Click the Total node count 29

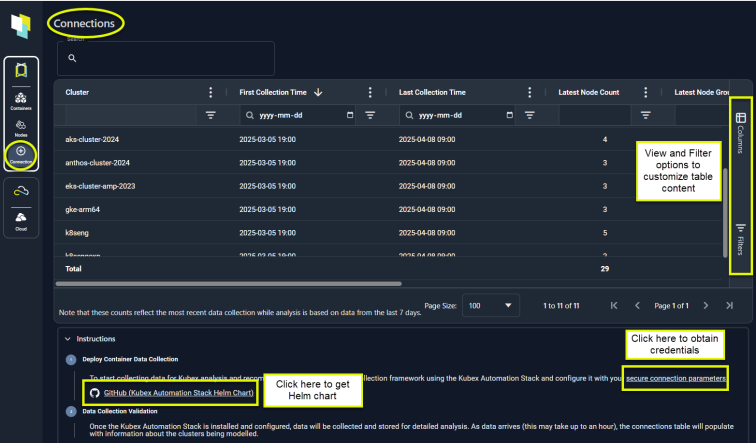tap(605, 269)
